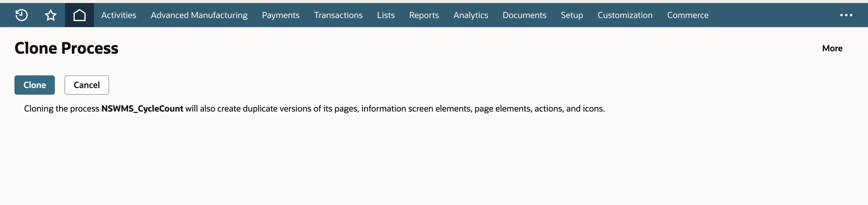Open the Reports menu
Viewport: 868px width, 205px height.
tap(424, 15)
